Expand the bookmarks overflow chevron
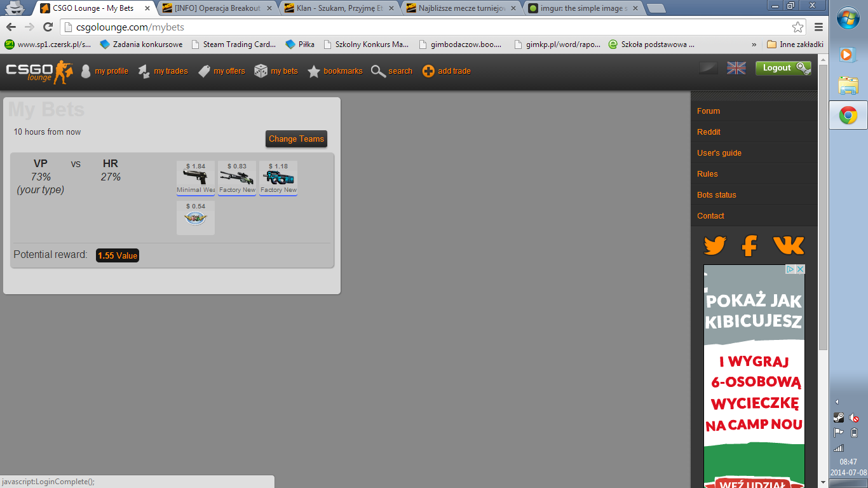This screenshot has height=488, width=868. pyautogui.click(x=754, y=44)
